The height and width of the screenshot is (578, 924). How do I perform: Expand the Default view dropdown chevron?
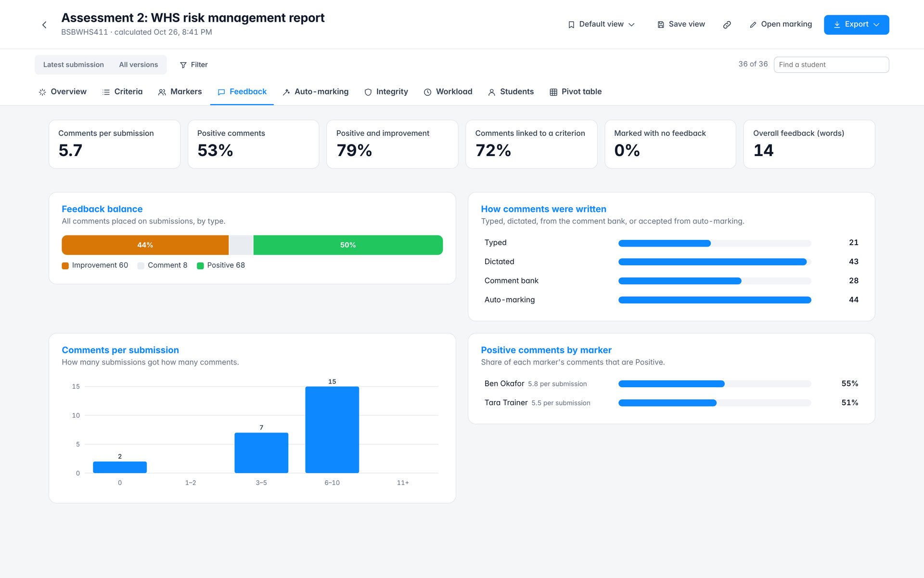pyautogui.click(x=632, y=25)
